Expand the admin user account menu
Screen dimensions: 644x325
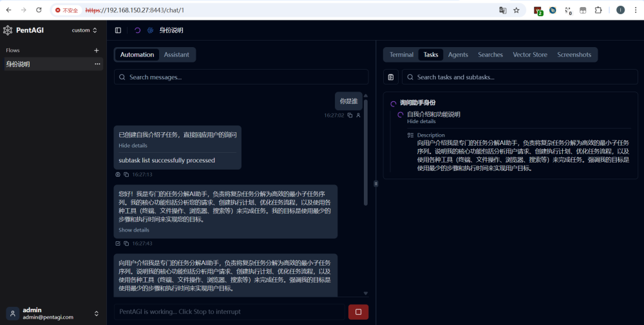tap(97, 313)
